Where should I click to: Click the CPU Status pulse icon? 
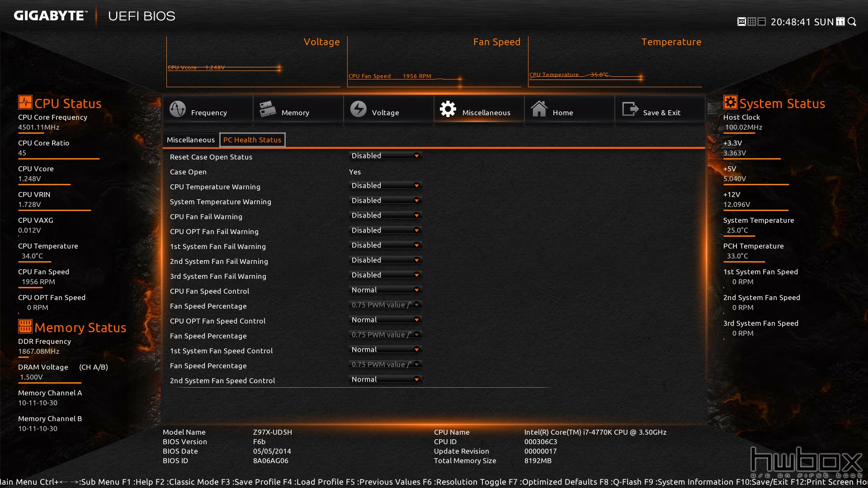(25, 102)
